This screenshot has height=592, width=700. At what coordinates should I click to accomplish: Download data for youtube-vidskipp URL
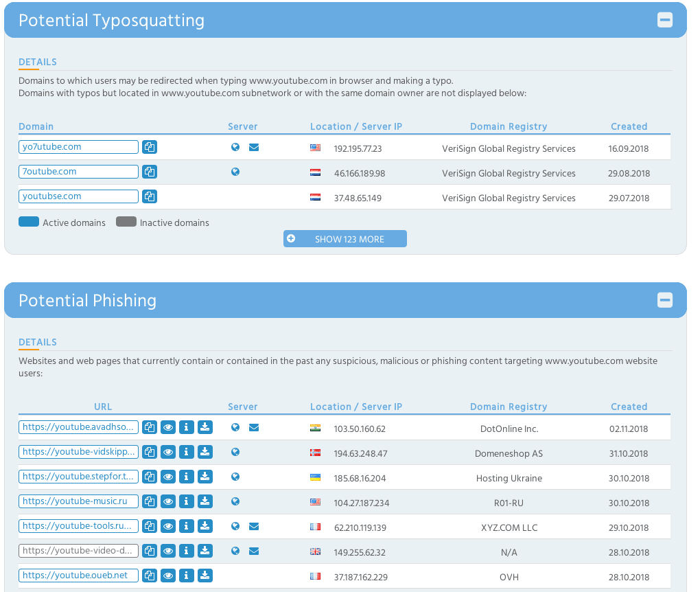(x=205, y=452)
